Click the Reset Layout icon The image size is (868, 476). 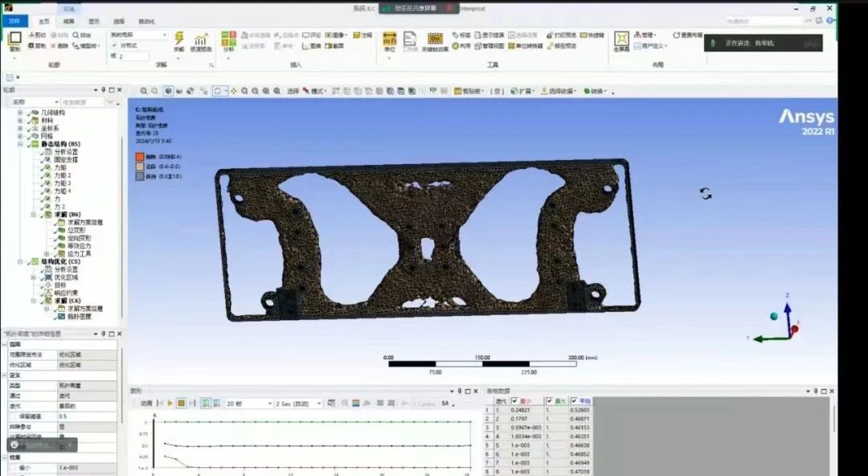[677, 35]
